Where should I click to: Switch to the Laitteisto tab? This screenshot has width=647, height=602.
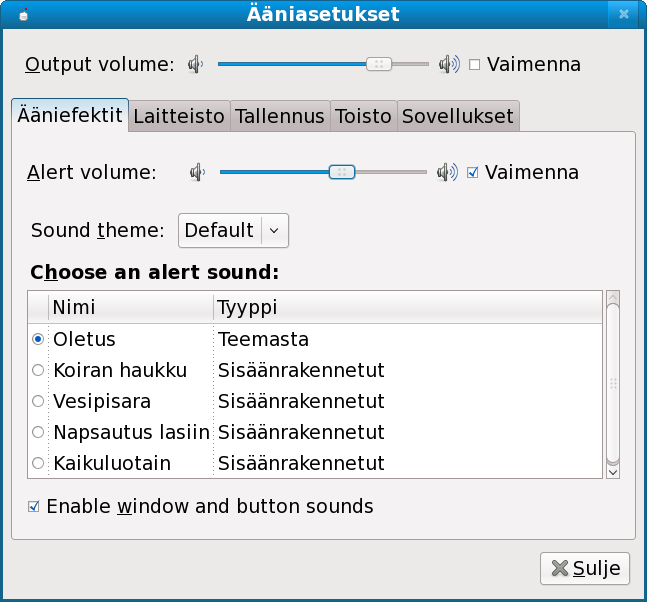tap(179, 116)
